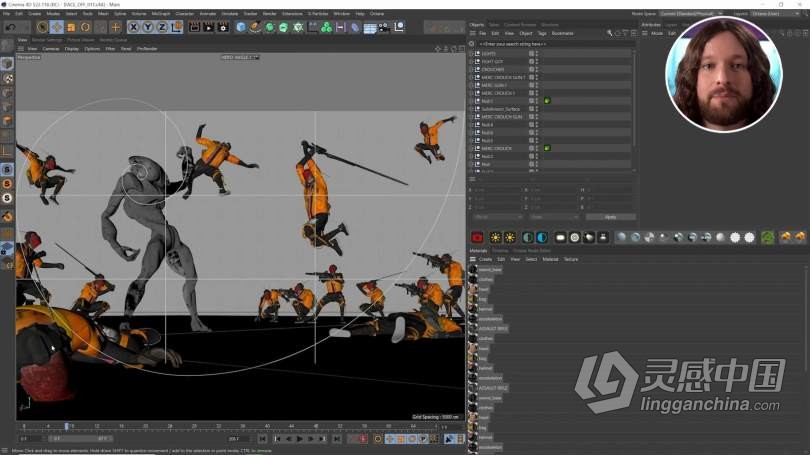810x455 pixels.
Task: Toggle Y axis lock
Action: [148, 27]
